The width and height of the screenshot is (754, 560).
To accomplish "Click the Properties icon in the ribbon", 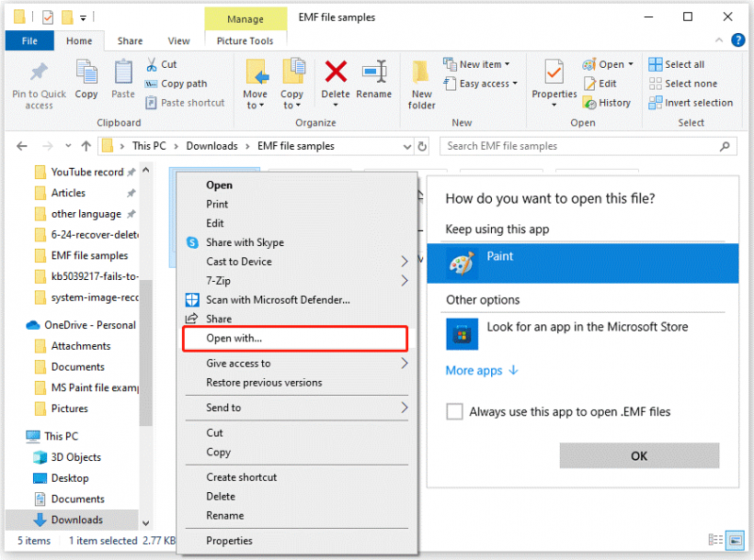I will (x=554, y=73).
